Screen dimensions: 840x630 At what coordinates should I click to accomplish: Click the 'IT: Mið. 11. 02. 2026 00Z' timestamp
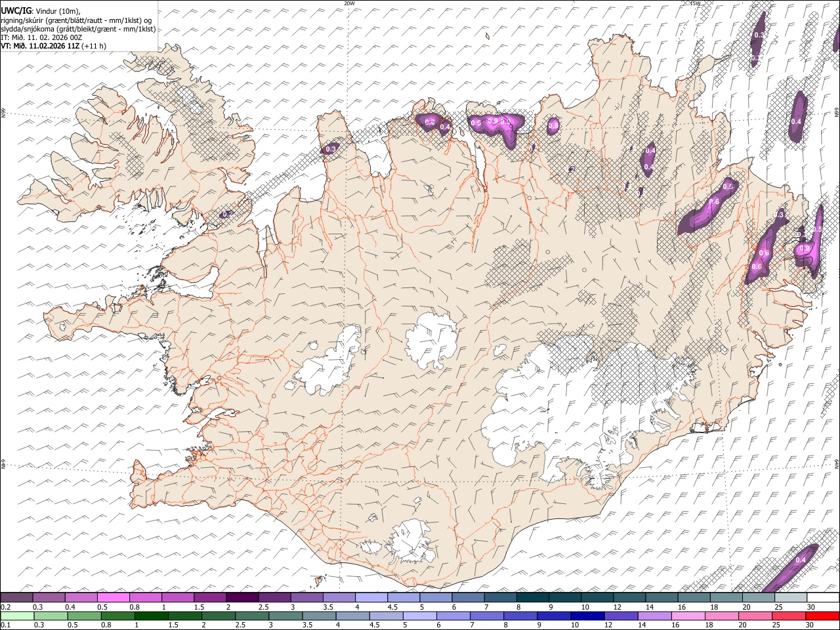[x=41, y=37]
